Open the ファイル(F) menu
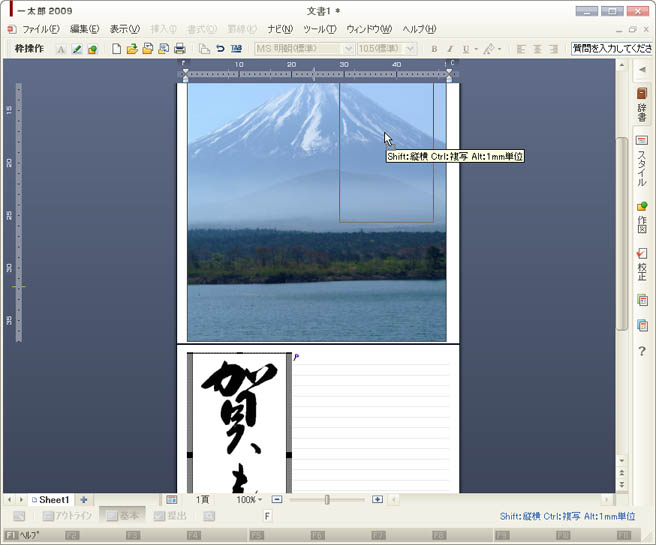This screenshot has width=656, height=545. click(x=40, y=29)
